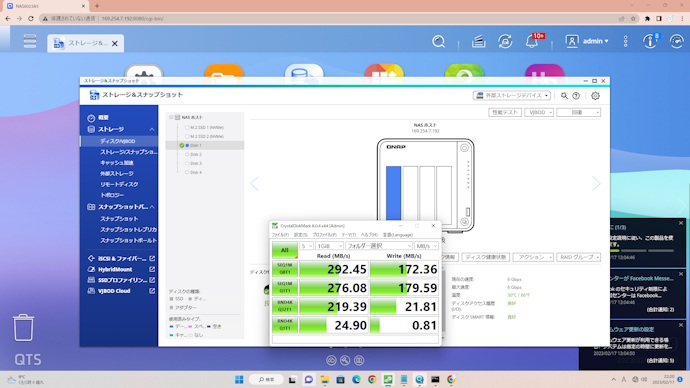Click the first round icon under dock
This screenshot has height=388, width=690.
click(x=331, y=361)
